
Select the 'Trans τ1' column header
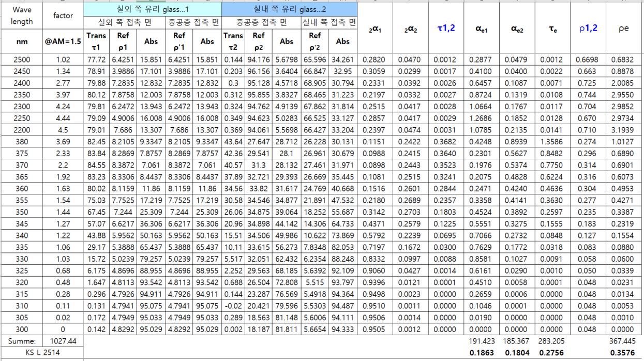coord(97,41)
